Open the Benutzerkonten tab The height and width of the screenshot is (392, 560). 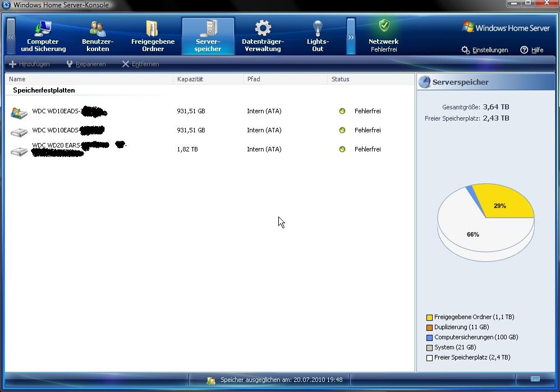pyautogui.click(x=98, y=36)
